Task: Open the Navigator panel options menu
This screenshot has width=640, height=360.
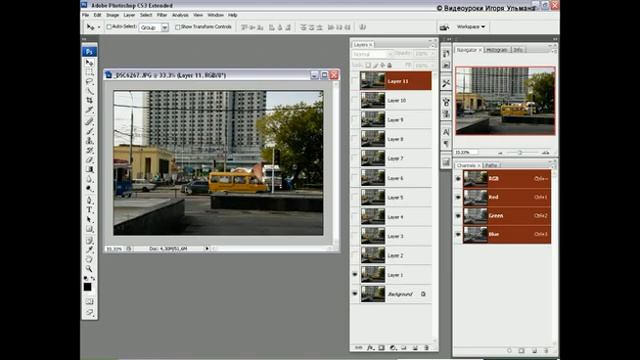Action: click(x=554, y=51)
